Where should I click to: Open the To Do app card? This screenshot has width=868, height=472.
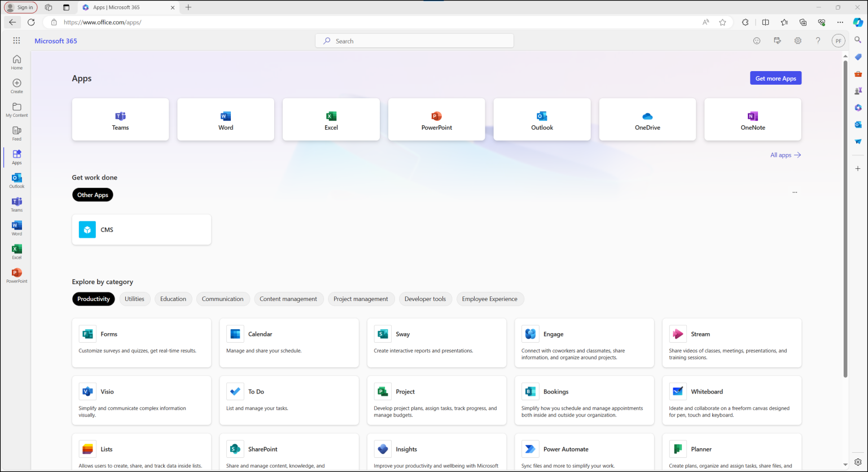(289, 400)
